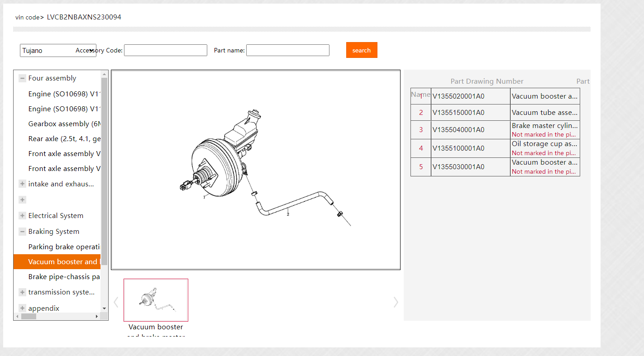Viewport: 644px width, 356px height.
Task: Expand the appendix tree node
Action: [x=22, y=308]
